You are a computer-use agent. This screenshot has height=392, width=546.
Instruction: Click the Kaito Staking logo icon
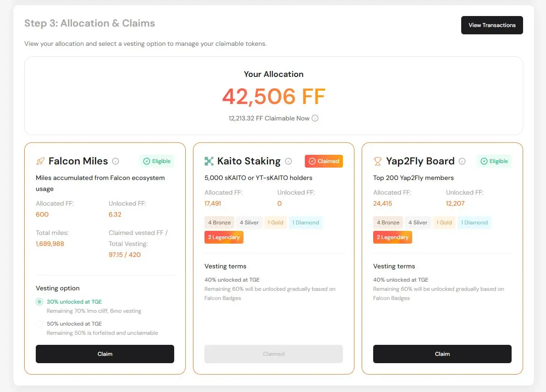[x=209, y=161]
